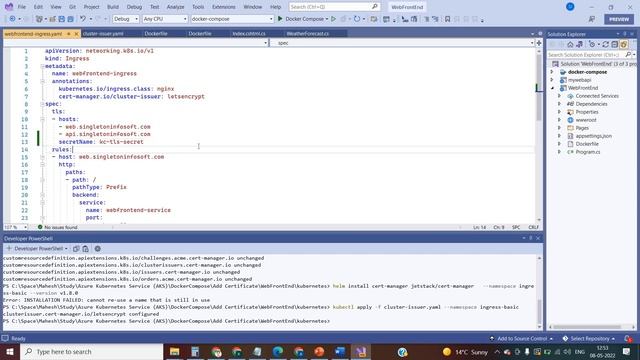Click Switch Views icon in Solution Explorer
This screenshot has width=640, height=360.
tap(579, 44)
